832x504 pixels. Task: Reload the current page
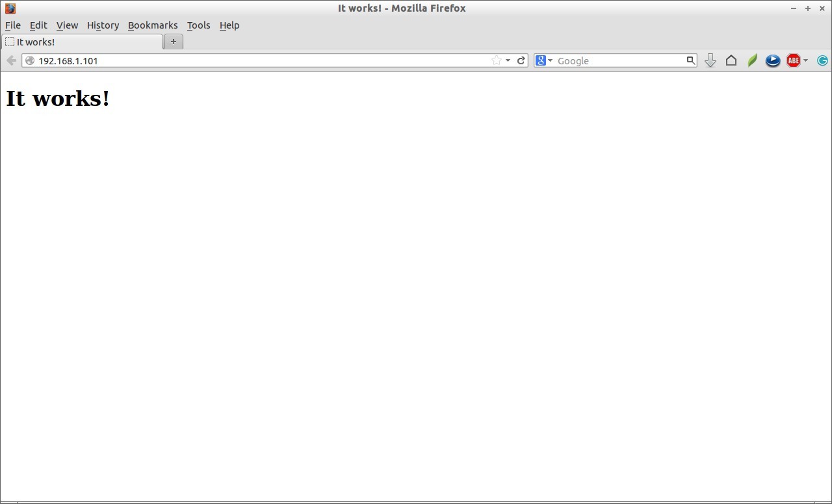tap(521, 60)
